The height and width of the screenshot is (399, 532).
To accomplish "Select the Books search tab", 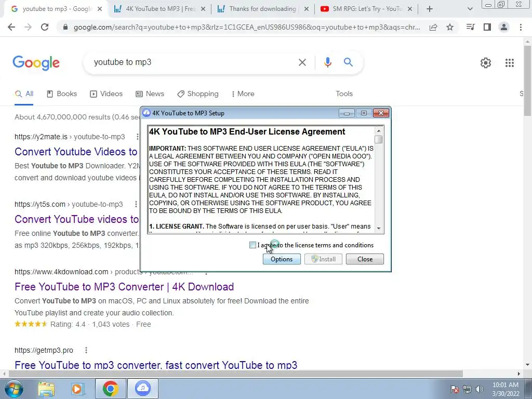I will tap(62, 94).
